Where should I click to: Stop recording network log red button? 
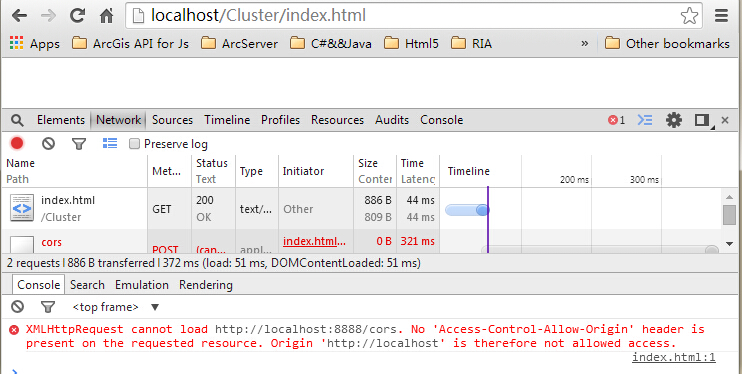[17, 143]
